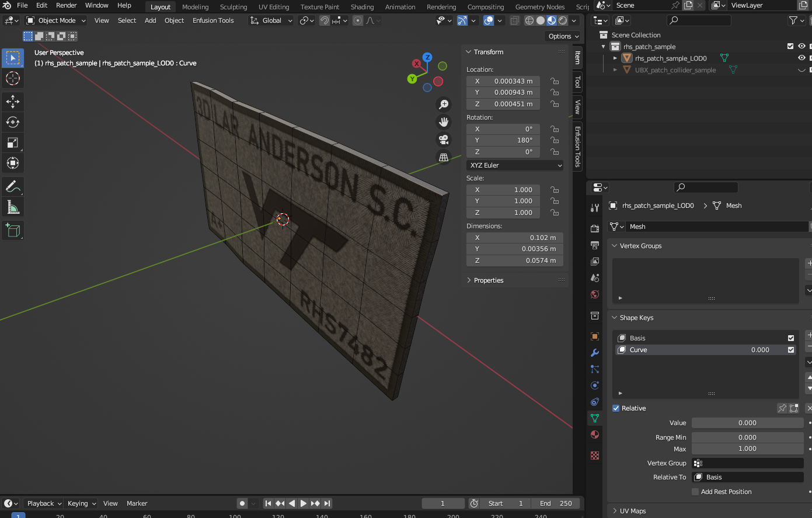This screenshot has width=812, height=518.
Task: Pick the Measure tool
Action: pos(13,207)
